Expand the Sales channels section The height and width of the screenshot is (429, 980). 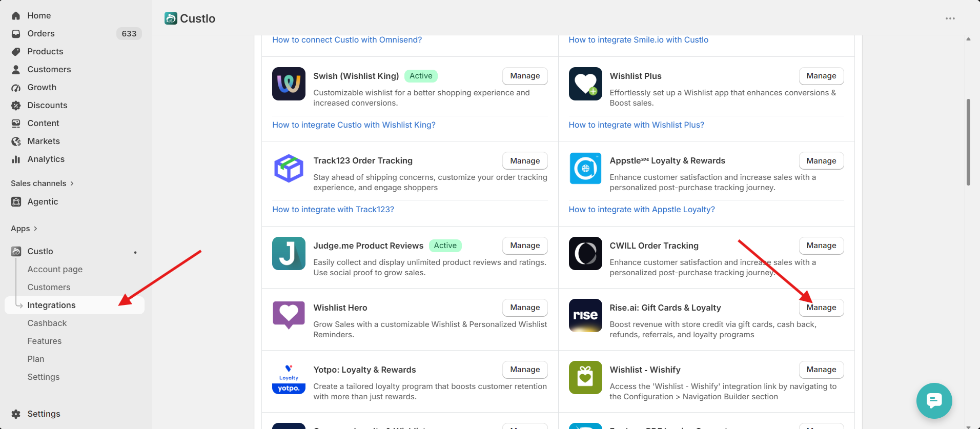pos(42,183)
